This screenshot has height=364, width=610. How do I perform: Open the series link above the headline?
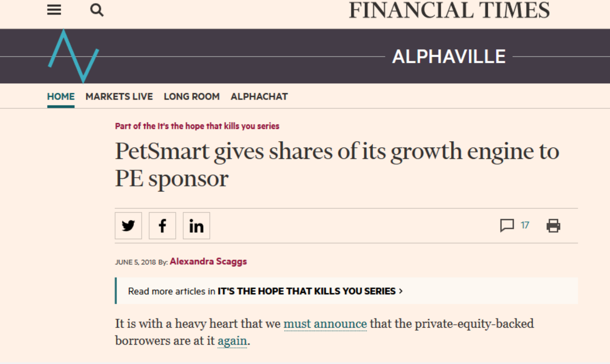click(x=197, y=126)
